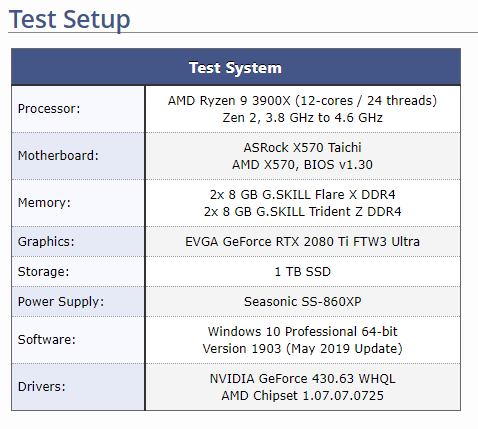Click the Processor row label
This screenshot has width=478, height=429.
tap(49, 109)
